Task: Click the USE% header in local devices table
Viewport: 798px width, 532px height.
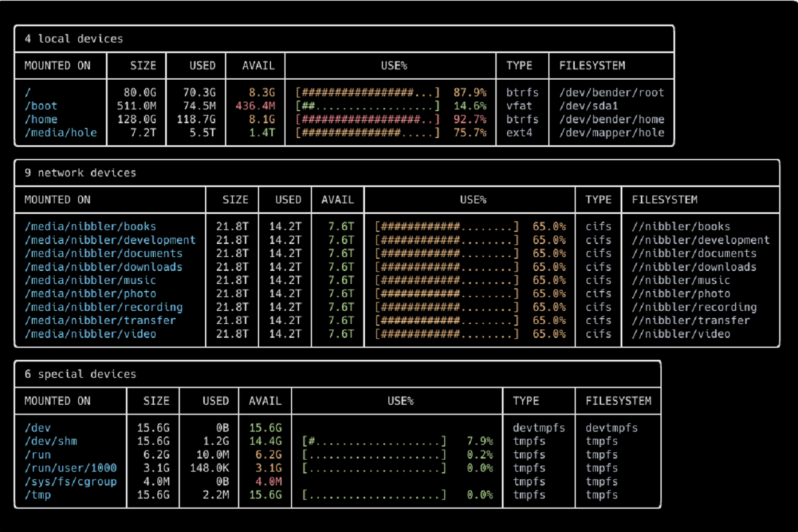Action: click(x=394, y=66)
